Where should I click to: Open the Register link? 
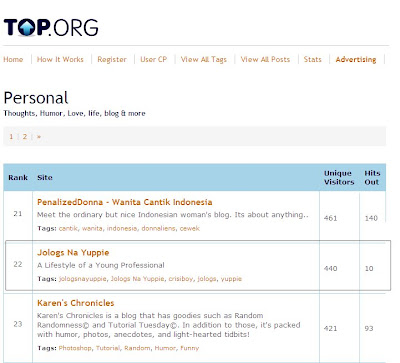pyautogui.click(x=112, y=60)
